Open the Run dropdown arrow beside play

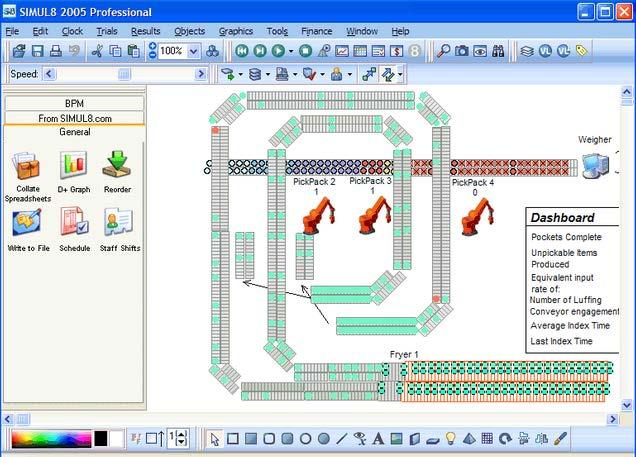tap(291, 51)
